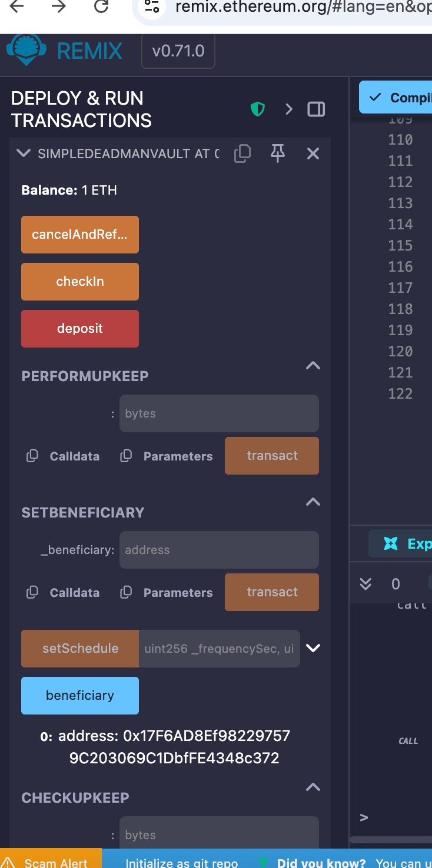Click the green shield verification icon

pos(258,109)
